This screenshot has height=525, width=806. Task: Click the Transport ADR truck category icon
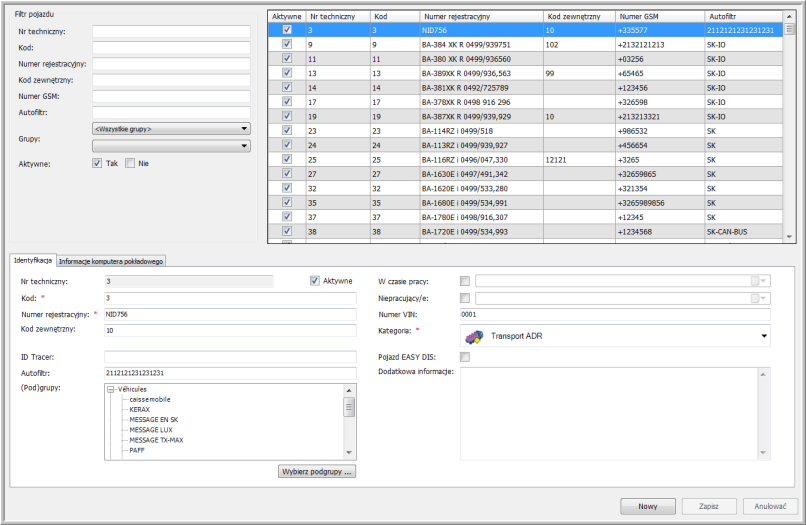click(475, 336)
